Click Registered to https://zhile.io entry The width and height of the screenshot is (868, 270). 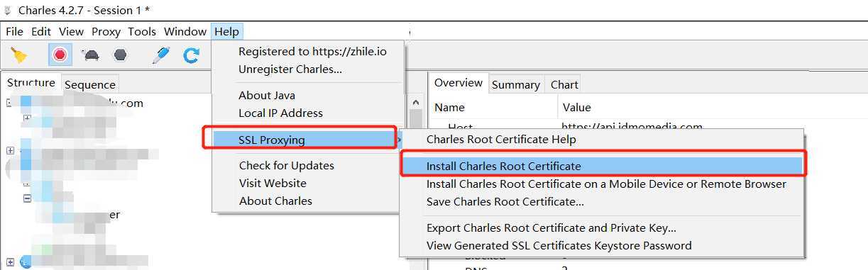312,52
